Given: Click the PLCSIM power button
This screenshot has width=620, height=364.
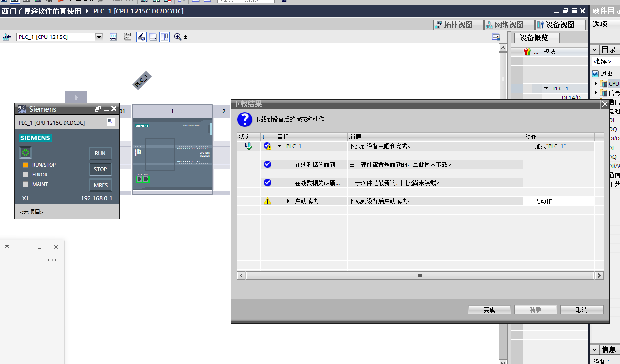Looking at the screenshot, I should (25, 152).
